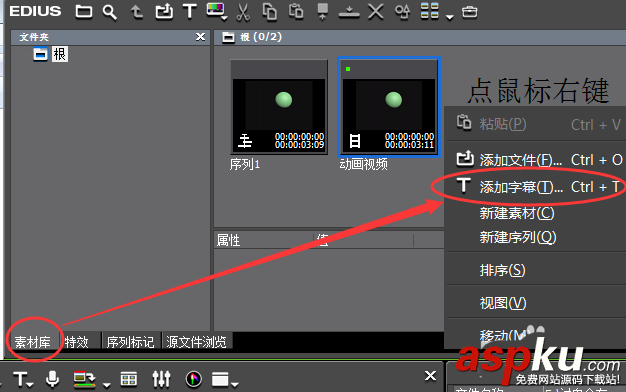626x392 pixels.
Task: Switch to the 源文件浏览 tab
Action: tap(196, 342)
